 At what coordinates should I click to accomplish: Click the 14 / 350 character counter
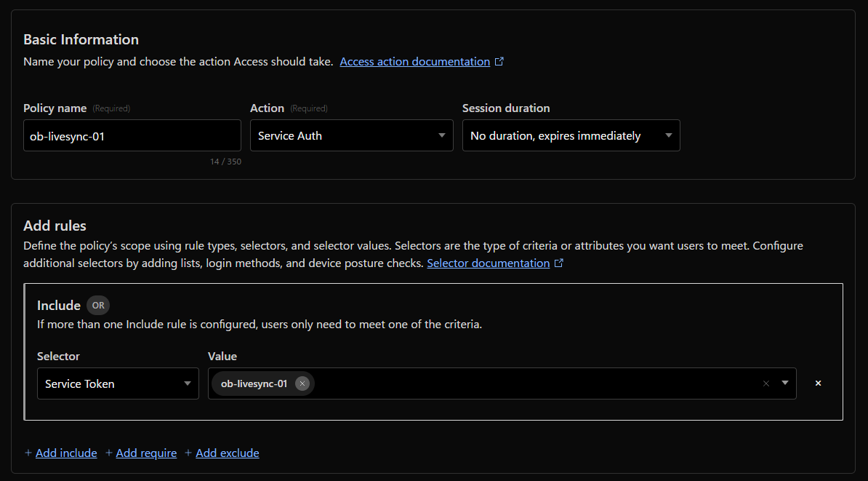[x=226, y=162]
